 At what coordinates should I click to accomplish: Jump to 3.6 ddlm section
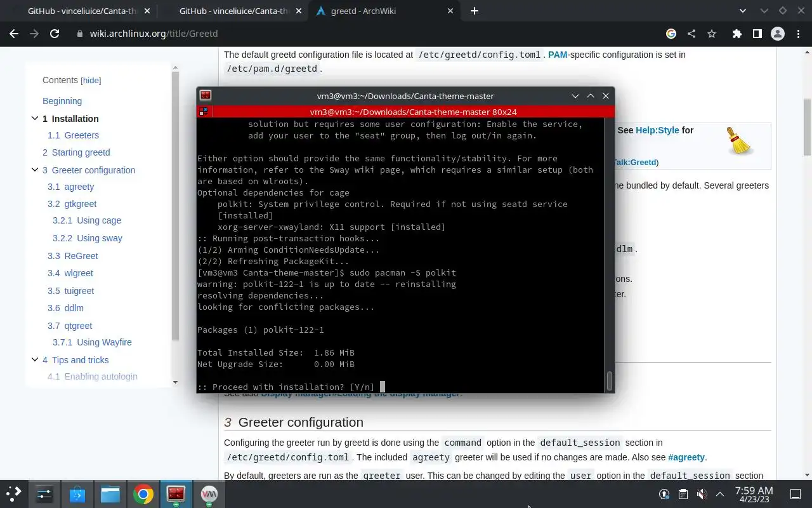(65, 308)
